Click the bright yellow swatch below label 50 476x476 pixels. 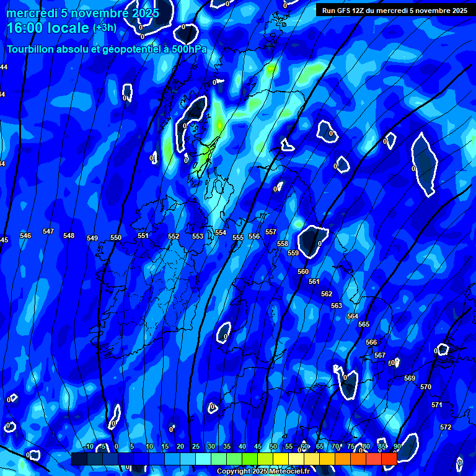coord(280,459)
